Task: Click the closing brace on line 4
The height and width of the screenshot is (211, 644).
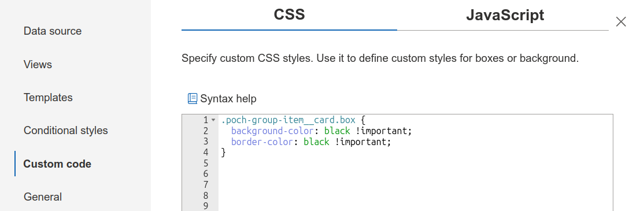Action: [224, 153]
